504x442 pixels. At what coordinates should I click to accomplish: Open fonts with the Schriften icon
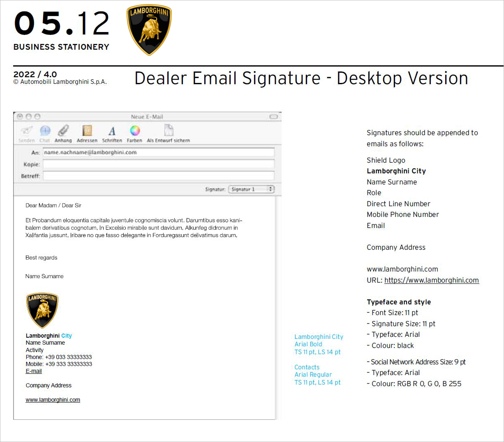tap(112, 131)
